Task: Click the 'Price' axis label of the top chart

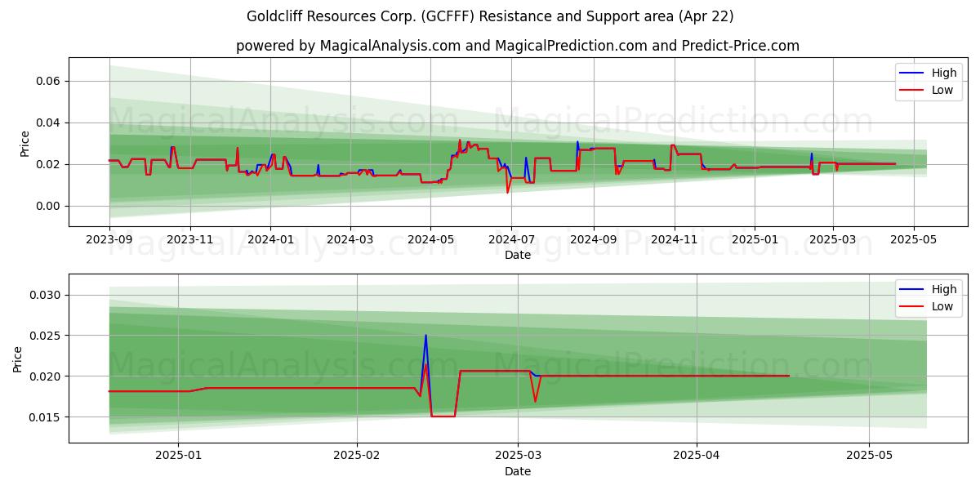Action: pyautogui.click(x=24, y=142)
